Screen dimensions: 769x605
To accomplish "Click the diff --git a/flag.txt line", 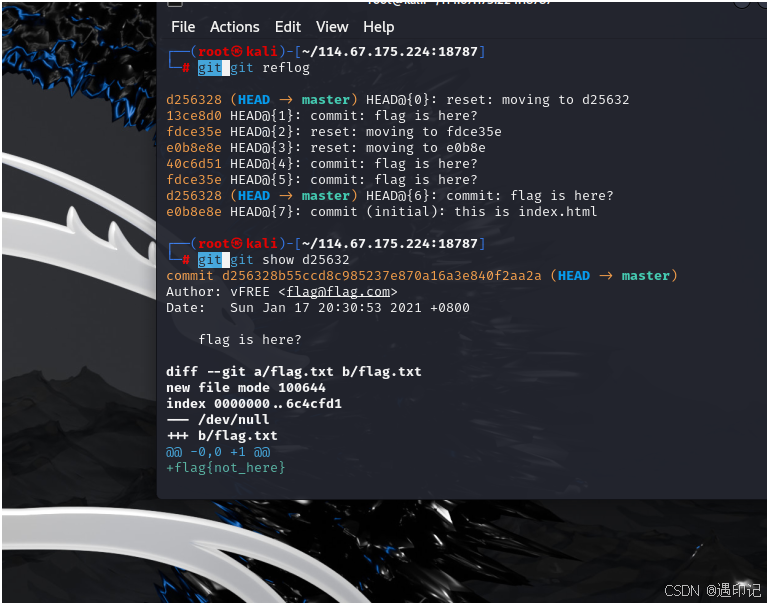I will (294, 372).
